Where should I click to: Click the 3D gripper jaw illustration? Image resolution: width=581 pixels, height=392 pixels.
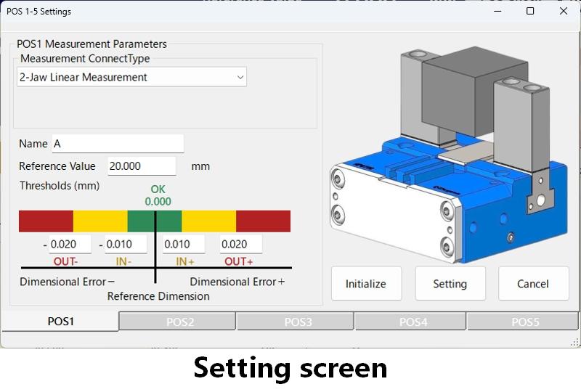tap(449, 155)
